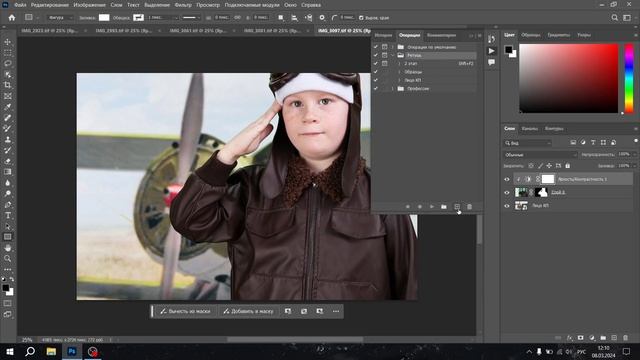
Task: Select the Brush tool
Action: coord(8,129)
